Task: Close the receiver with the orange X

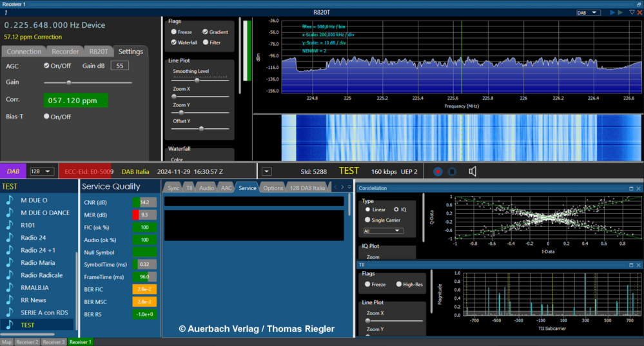Action: (639, 13)
